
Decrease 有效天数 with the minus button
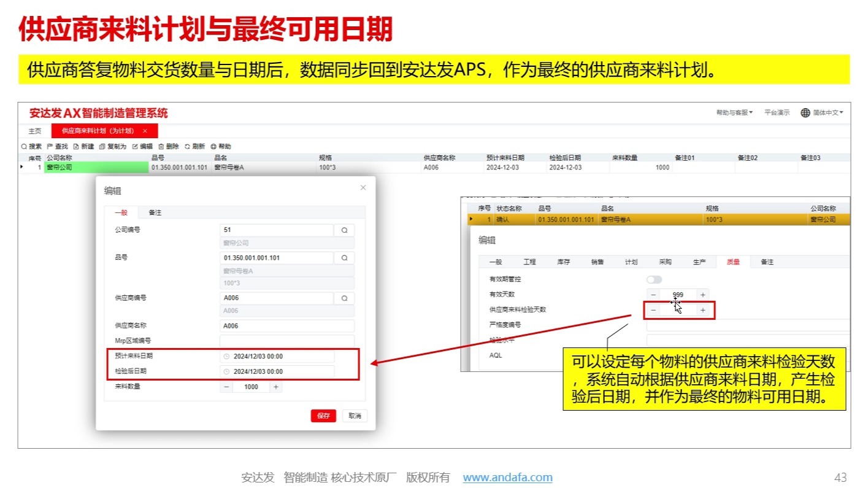click(x=653, y=295)
